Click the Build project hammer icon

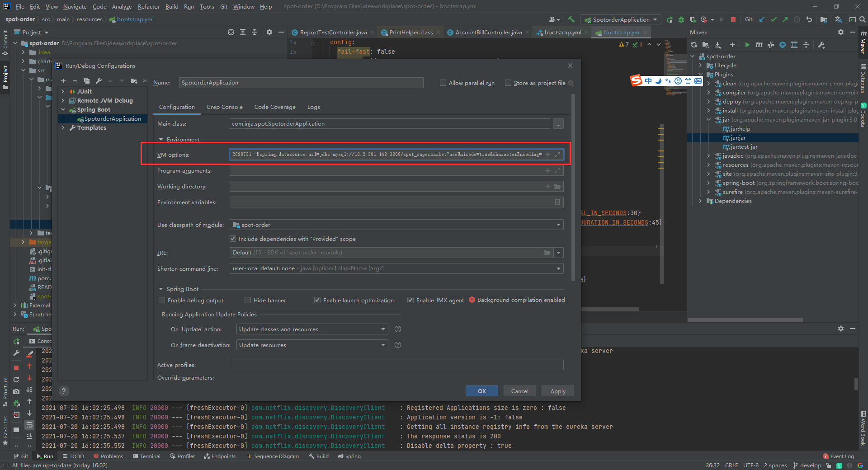coord(571,19)
